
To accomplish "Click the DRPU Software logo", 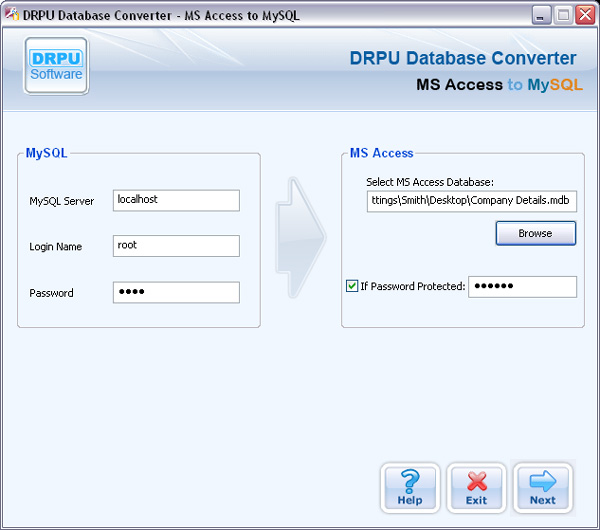I will coord(56,66).
